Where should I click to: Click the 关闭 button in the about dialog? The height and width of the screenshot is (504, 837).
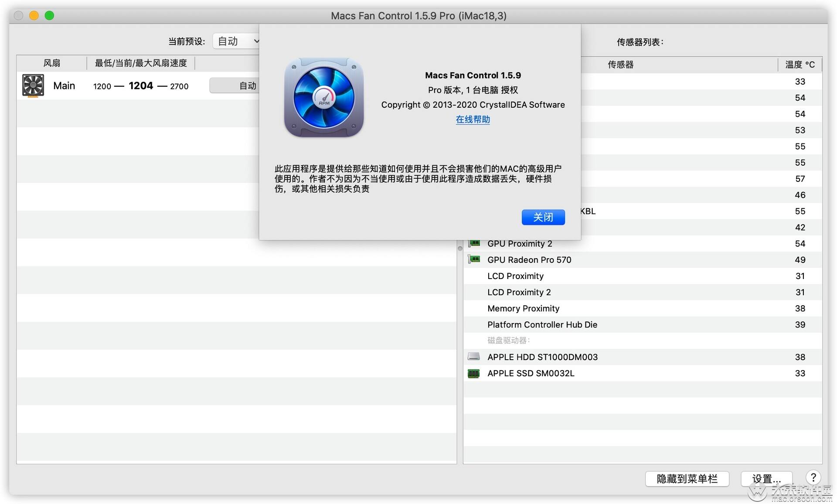pos(543,217)
